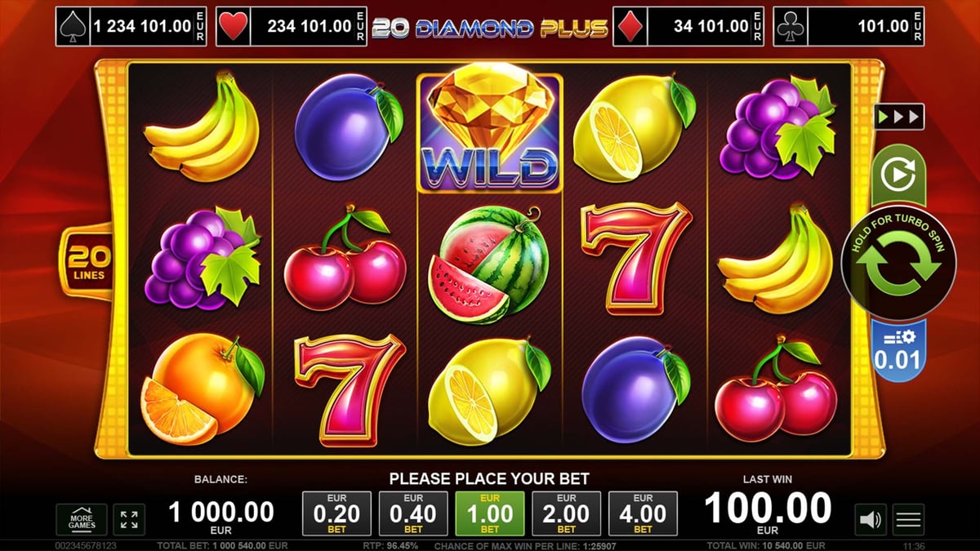980x551 pixels.
Task: Pick the EUR 2.00 bet
Action: [566, 513]
